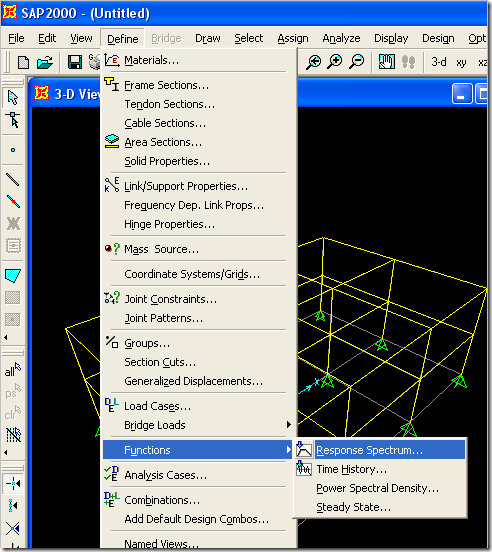The image size is (492, 552).
Task: Open the Display menu
Action: [391, 38]
